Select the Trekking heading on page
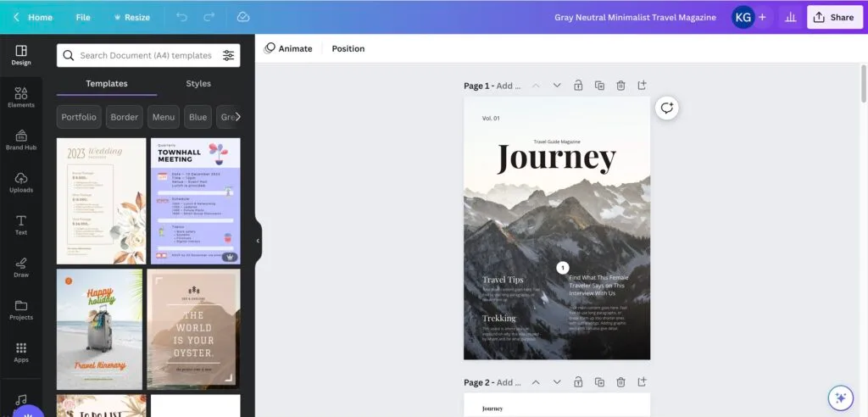The width and height of the screenshot is (868, 417). click(x=498, y=319)
